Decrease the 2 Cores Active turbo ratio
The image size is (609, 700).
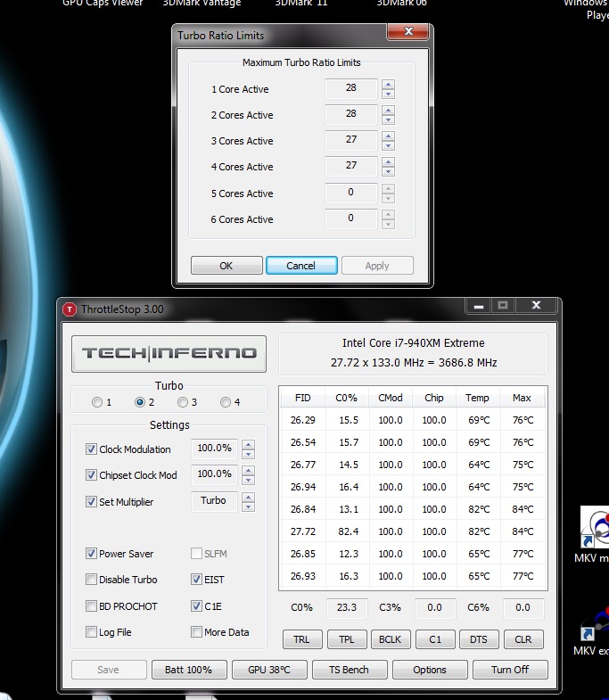point(388,119)
